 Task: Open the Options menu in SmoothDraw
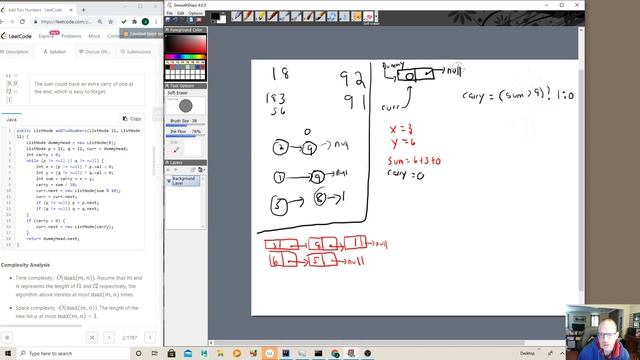click(196, 13)
